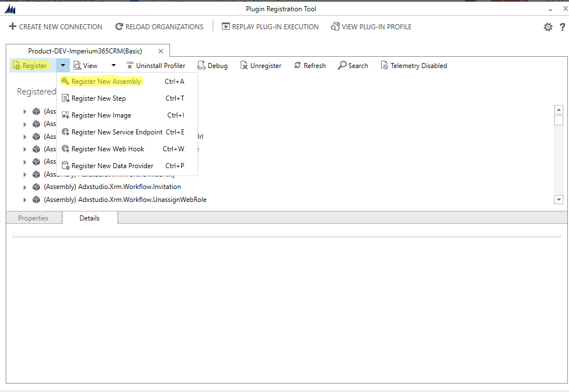Click the Uninstall Profiler icon

click(156, 65)
